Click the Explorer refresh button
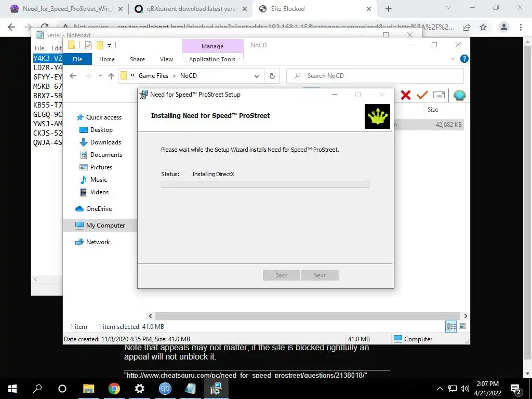 click(272, 76)
